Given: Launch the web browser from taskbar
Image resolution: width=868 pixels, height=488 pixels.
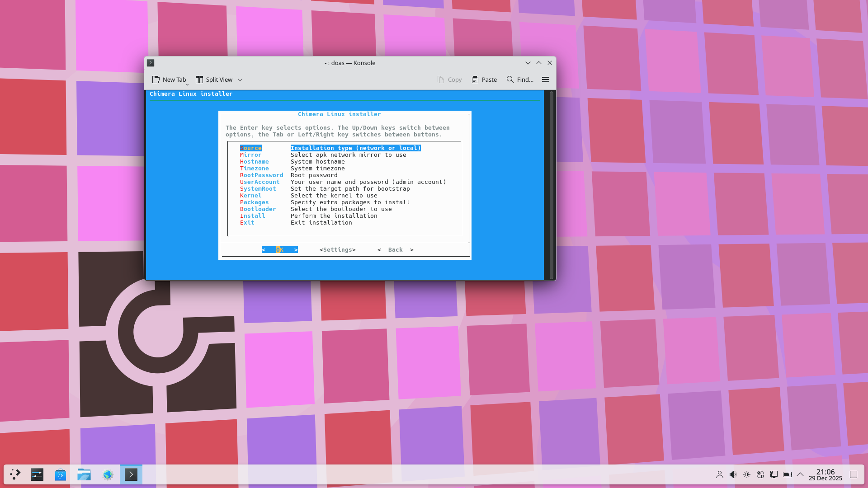Looking at the screenshot, I should point(108,474).
